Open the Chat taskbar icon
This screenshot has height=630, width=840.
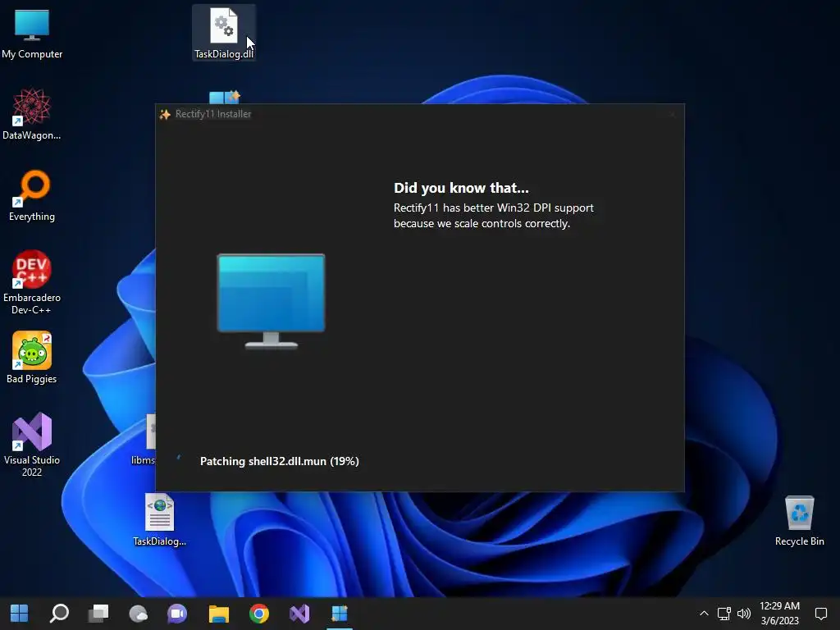[x=177, y=614]
